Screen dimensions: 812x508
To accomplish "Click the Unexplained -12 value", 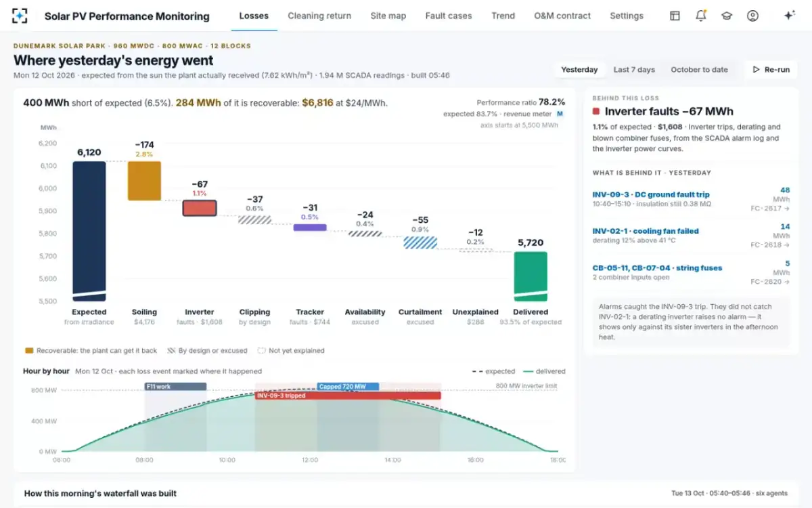I will (475, 232).
